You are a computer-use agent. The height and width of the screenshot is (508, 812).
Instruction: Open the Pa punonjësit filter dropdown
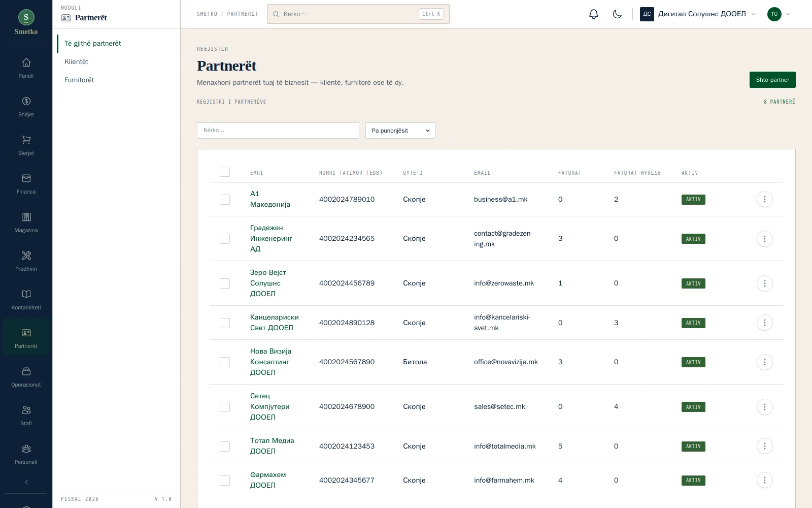pos(400,131)
